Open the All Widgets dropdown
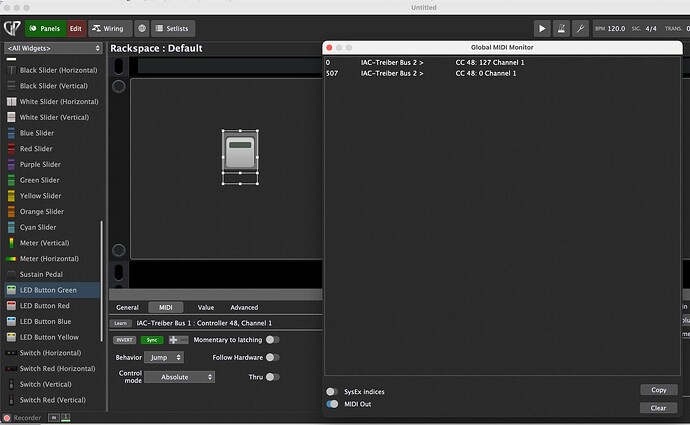This screenshot has height=425, width=690. coord(53,48)
